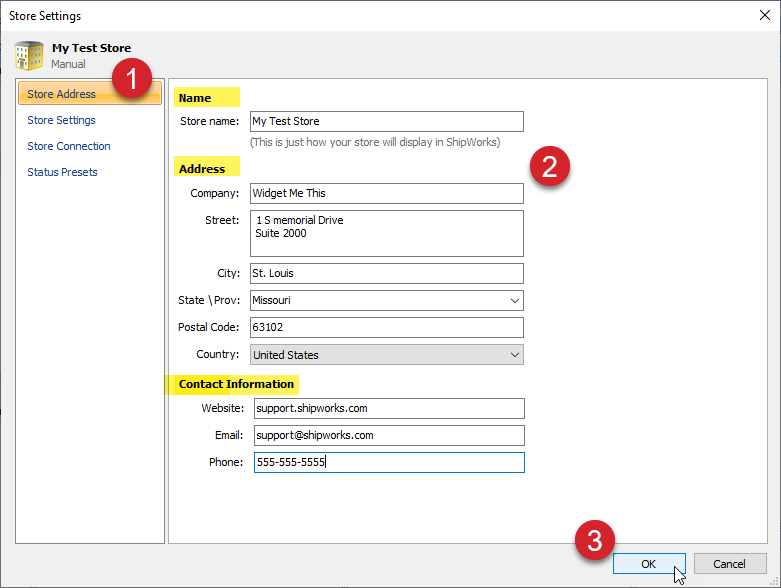
Task: Click the Manual store type label
Action: [x=68, y=64]
